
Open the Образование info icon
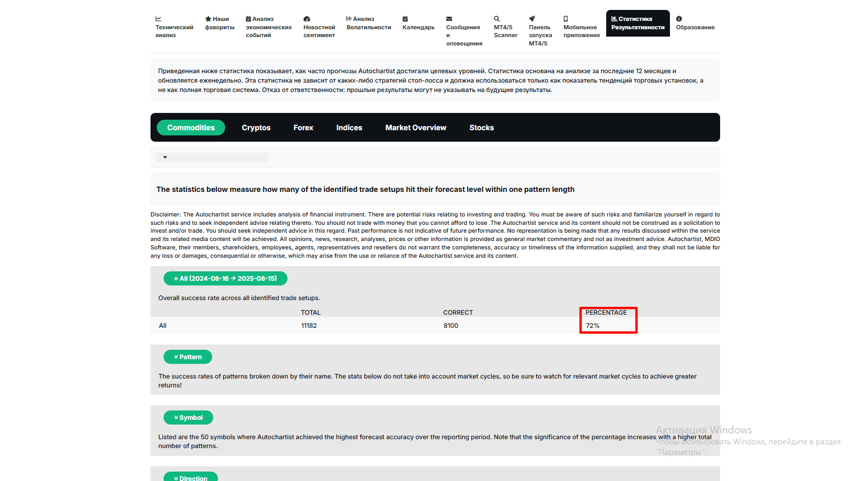click(679, 19)
